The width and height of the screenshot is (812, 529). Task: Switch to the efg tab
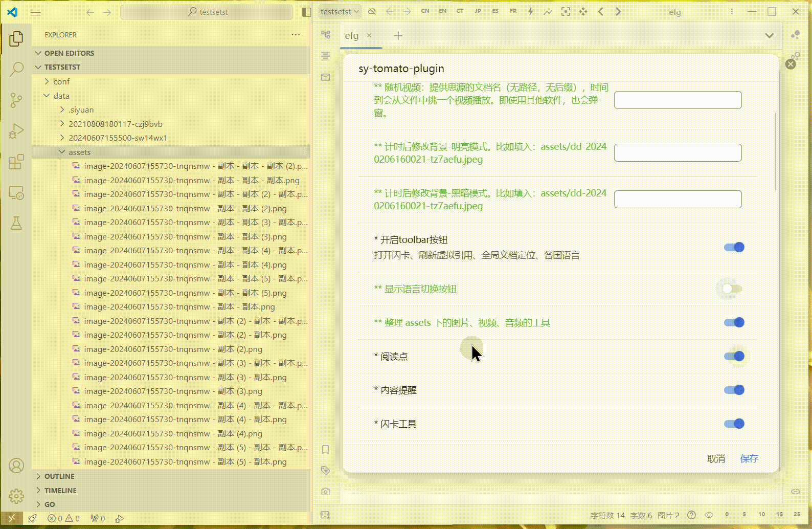tap(352, 35)
